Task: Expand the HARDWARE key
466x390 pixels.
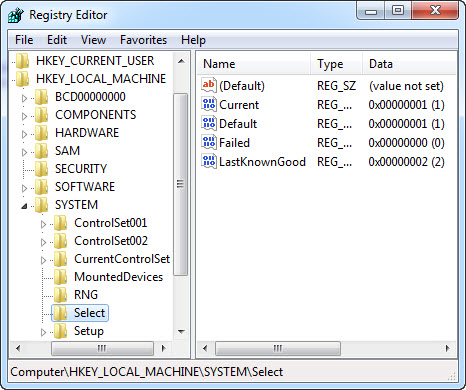Action: [x=24, y=134]
